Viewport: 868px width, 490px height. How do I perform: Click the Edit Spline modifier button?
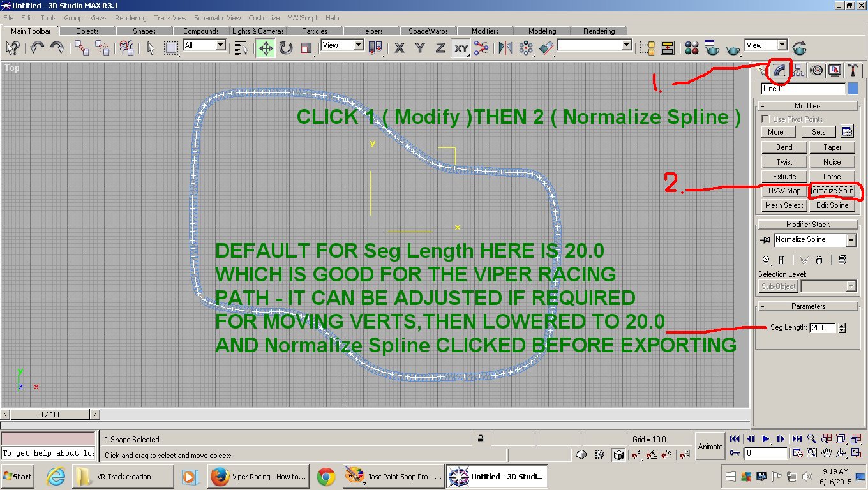click(832, 205)
